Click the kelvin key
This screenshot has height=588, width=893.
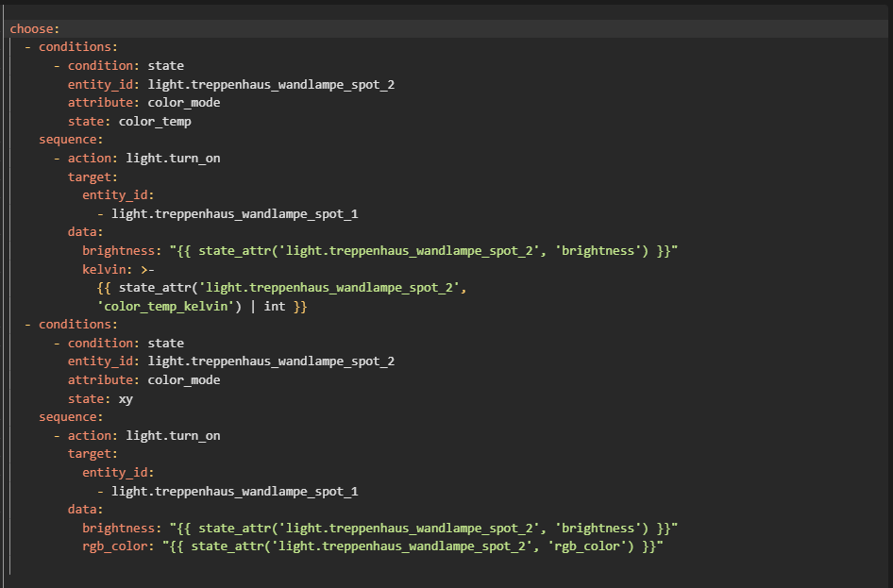point(101,269)
